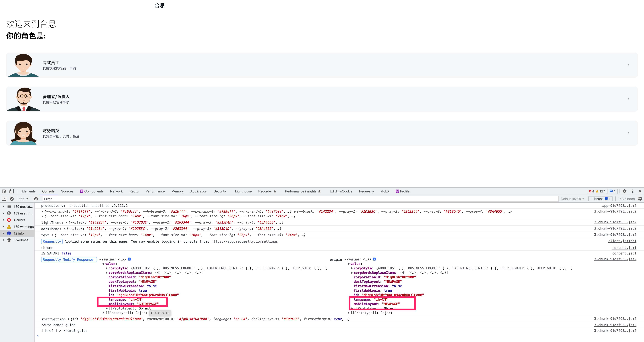Toggle the console sidebar panel

[x=4, y=199]
